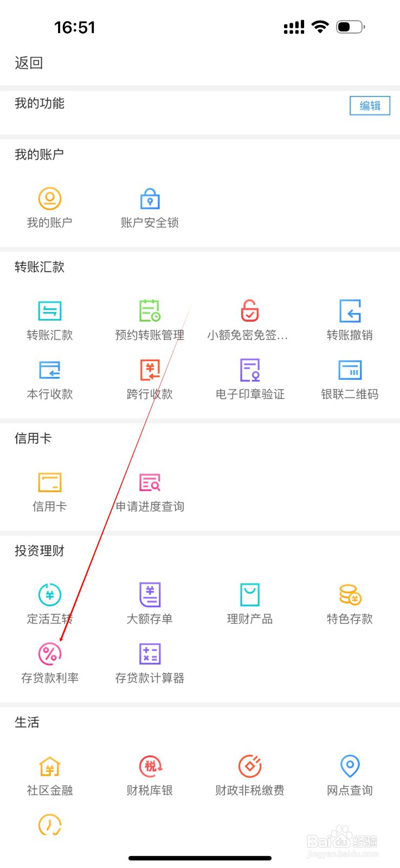Open 定活互转 deposit conversion icon
Screen dimensions: 400x868
click(50, 595)
